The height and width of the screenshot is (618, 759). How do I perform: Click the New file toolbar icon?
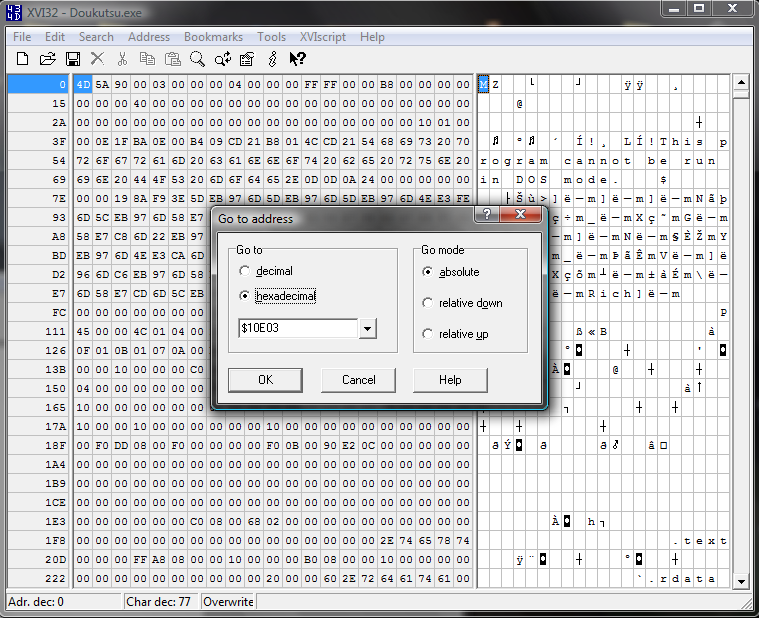point(22,59)
